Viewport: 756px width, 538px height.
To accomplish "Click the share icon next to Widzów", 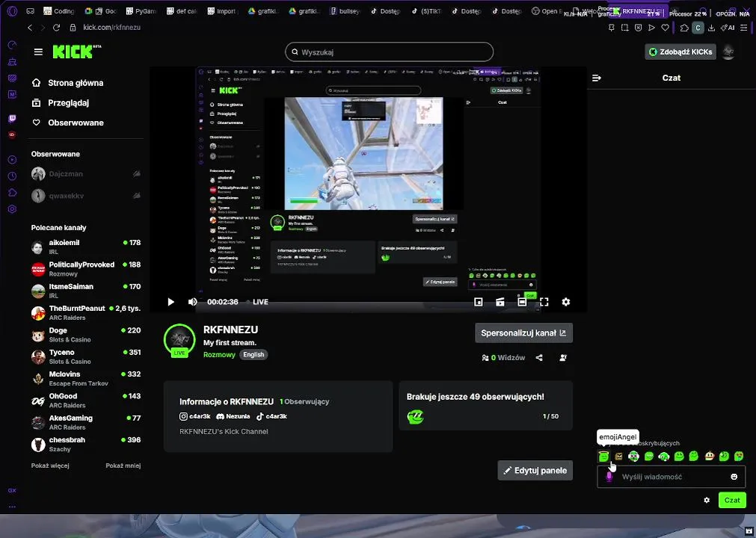I will click(x=539, y=358).
